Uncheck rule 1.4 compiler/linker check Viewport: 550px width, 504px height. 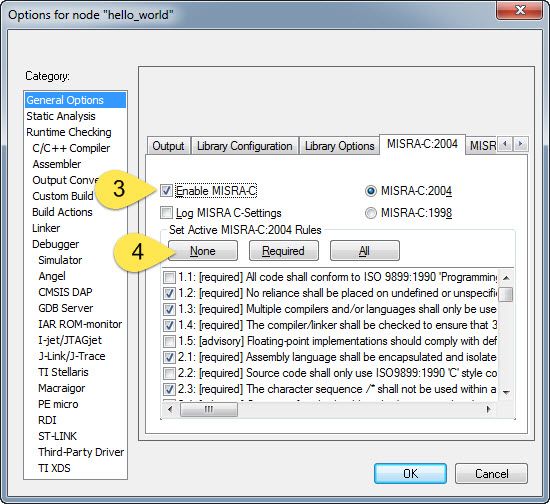click(169, 325)
